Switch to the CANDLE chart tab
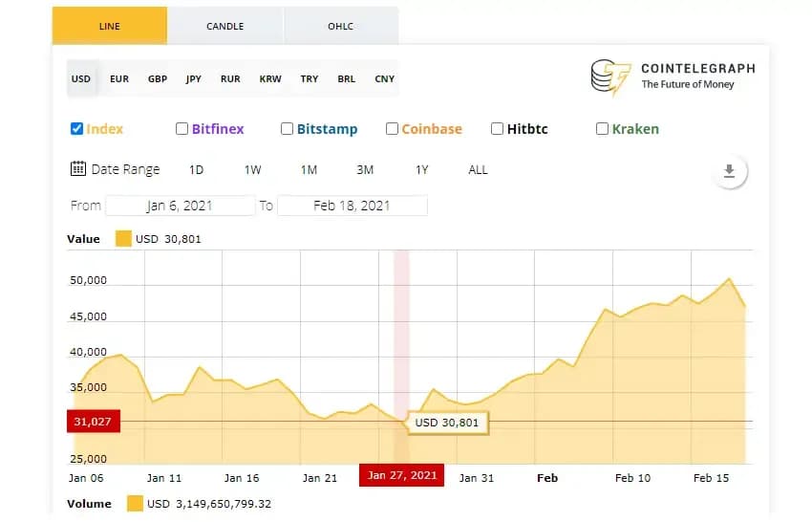The image size is (812, 522). point(225,26)
